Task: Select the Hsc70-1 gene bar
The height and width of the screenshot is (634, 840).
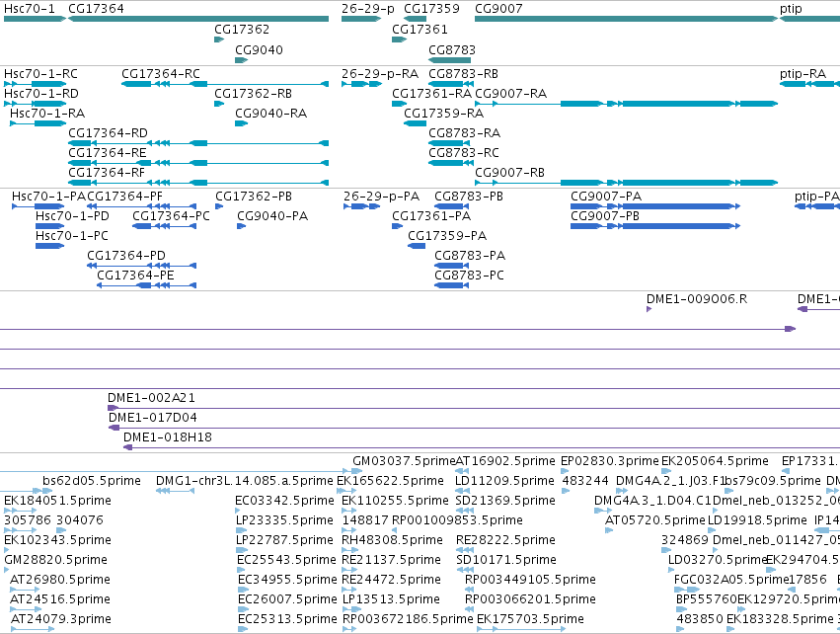Action: click(x=35, y=19)
